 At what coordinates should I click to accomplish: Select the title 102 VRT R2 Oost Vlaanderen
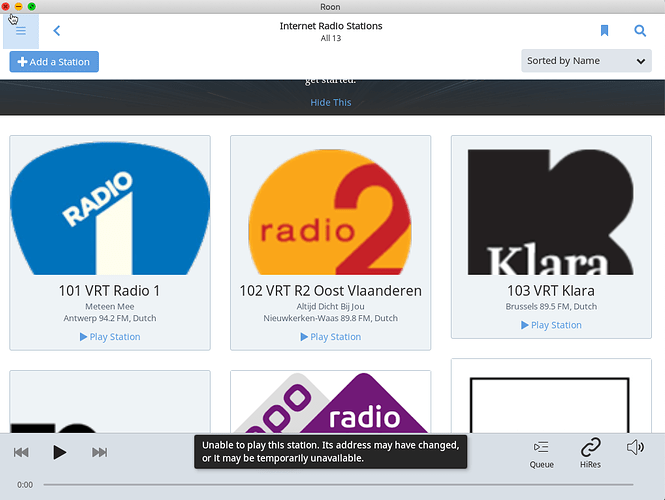coord(330,291)
